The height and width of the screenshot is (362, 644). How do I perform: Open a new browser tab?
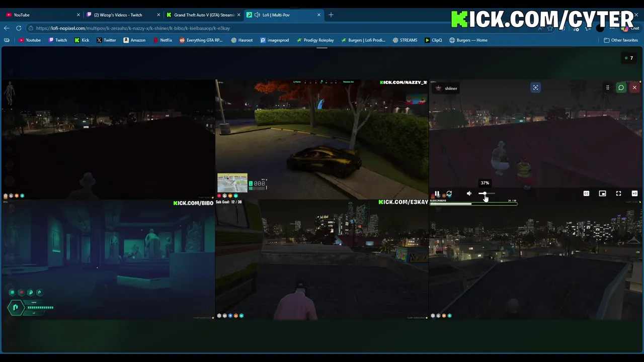(331, 15)
